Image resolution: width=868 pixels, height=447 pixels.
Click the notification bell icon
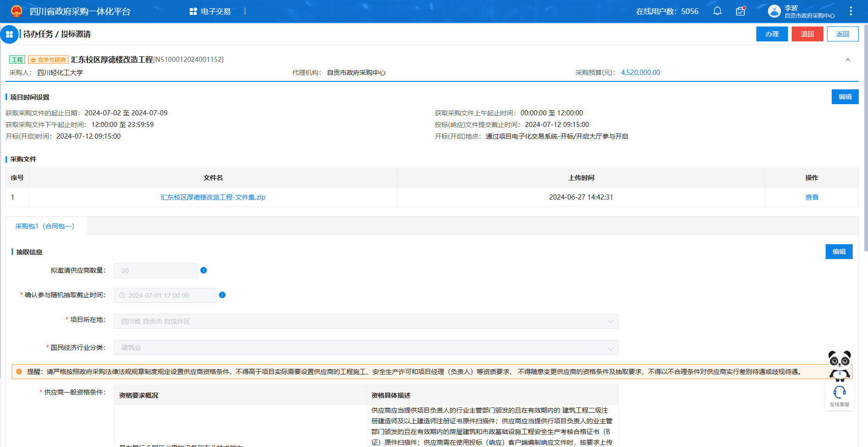(x=717, y=11)
